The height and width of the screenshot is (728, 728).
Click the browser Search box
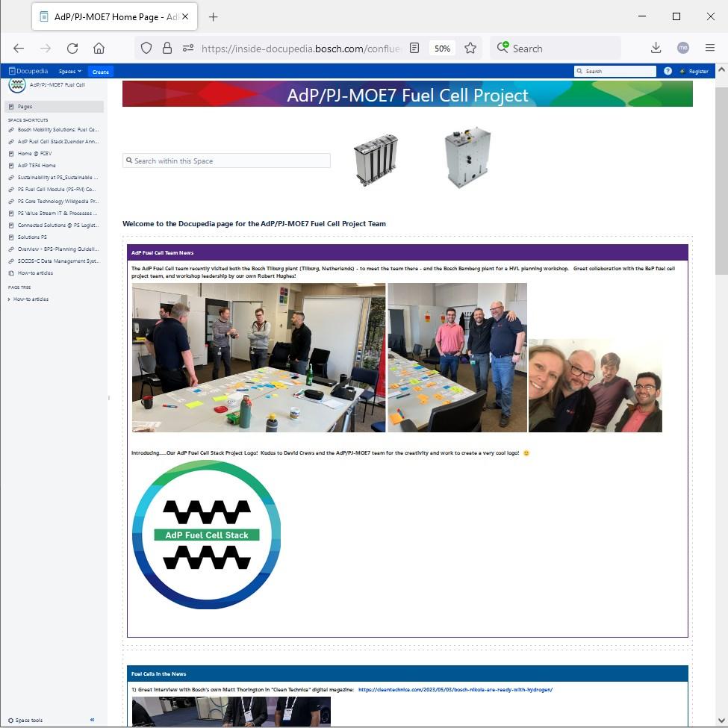tap(556, 49)
